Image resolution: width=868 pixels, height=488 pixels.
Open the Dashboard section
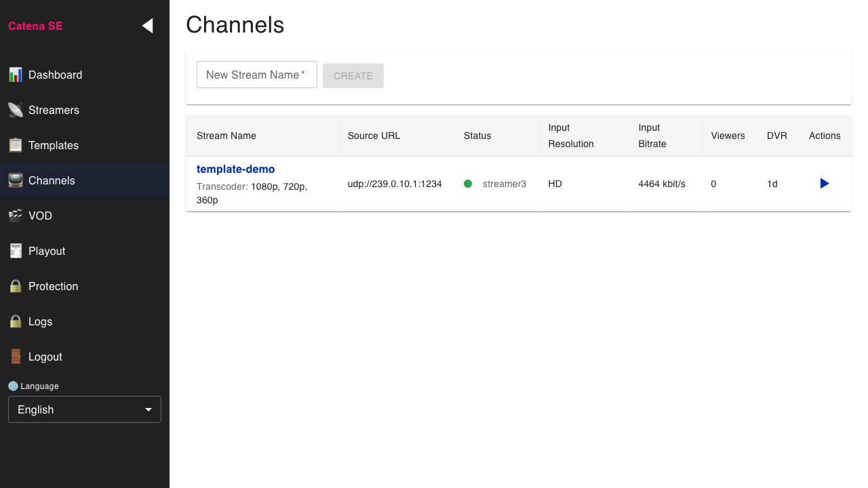click(x=56, y=75)
